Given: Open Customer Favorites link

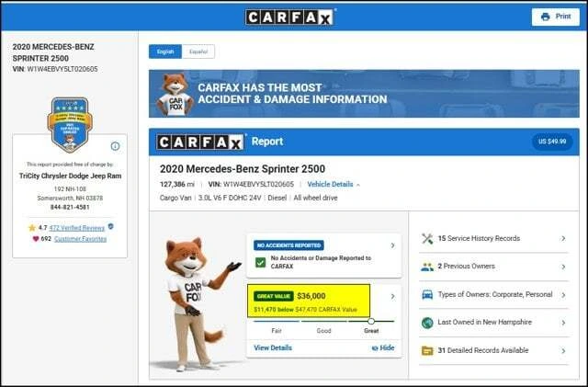Looking at the screenshot, I should pos(80,239).
